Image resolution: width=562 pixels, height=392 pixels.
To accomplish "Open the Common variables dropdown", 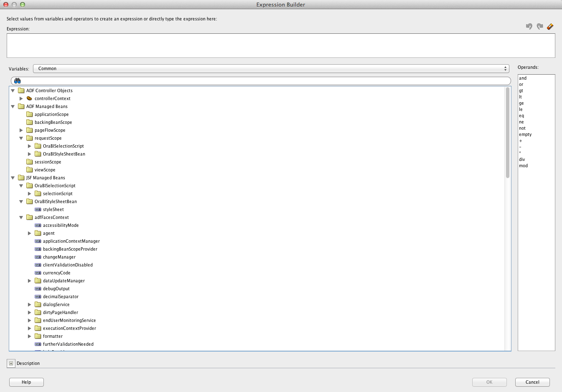I will (505, 68).
